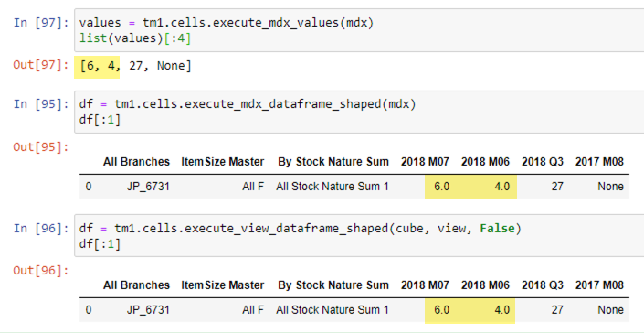
Task: Click 'ItemSize Master' header in Out[96] table
Action: [223, 285]
